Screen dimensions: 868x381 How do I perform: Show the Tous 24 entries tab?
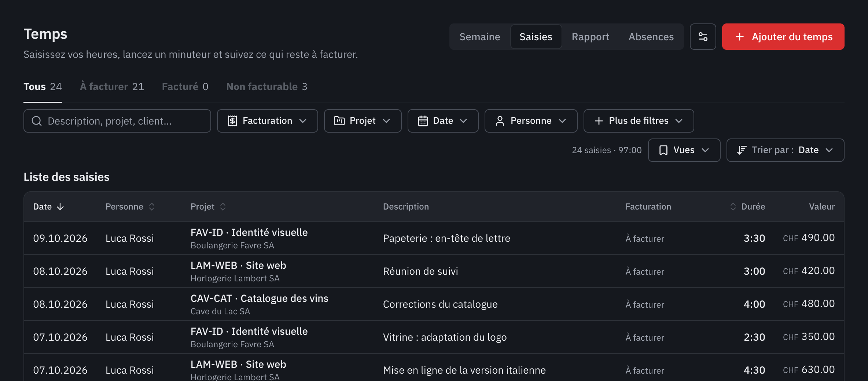43,87
